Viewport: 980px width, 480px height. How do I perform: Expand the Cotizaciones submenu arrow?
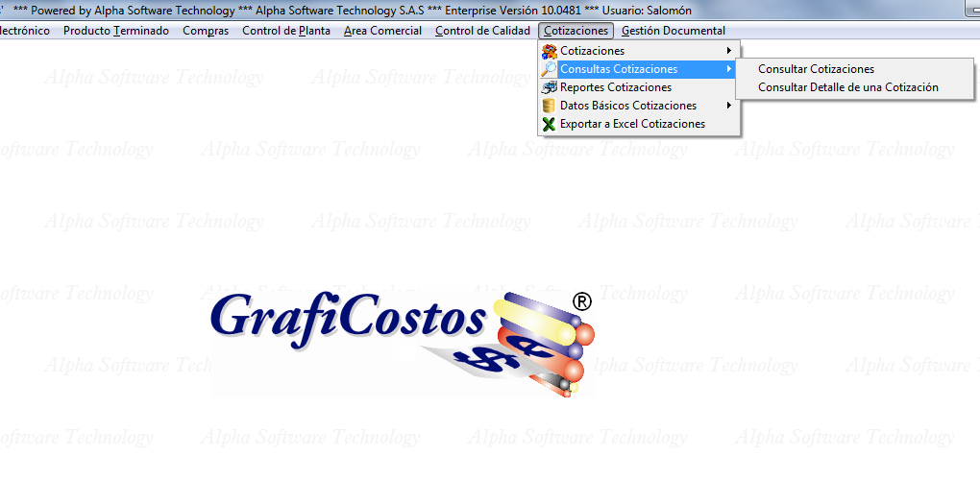point(729,51)
